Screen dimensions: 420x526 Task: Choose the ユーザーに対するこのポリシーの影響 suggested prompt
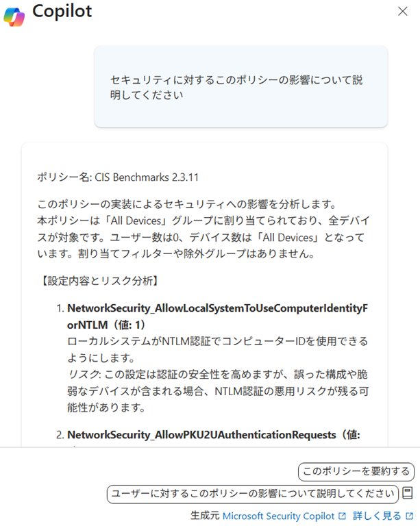253,494
